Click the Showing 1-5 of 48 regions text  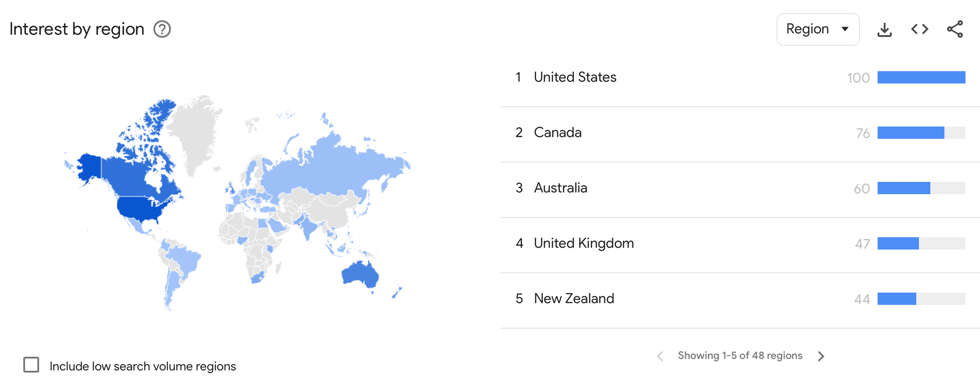coord(740,356)
